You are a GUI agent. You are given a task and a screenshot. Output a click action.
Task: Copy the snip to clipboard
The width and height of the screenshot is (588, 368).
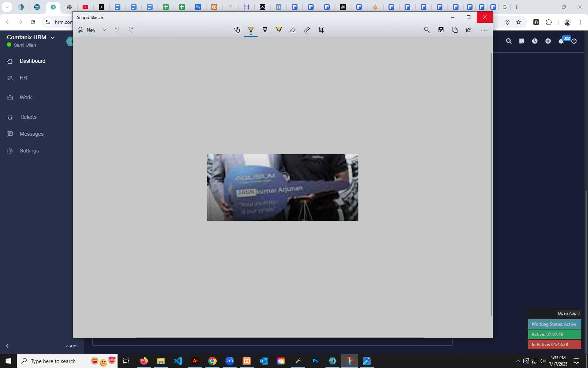(x=455, y=30)
